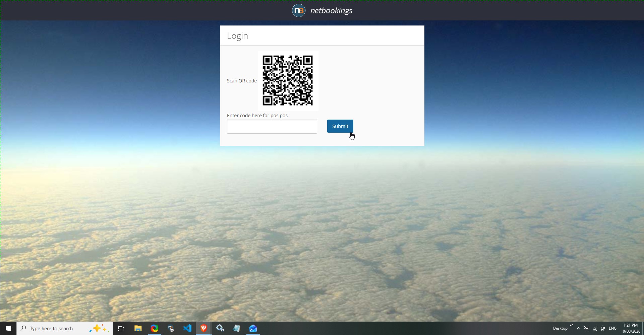Click the Desktop toolbar label in the taskbar
The height and width of the screenshot is (335, 644).
pyautogui.click(x=560, y=328)
